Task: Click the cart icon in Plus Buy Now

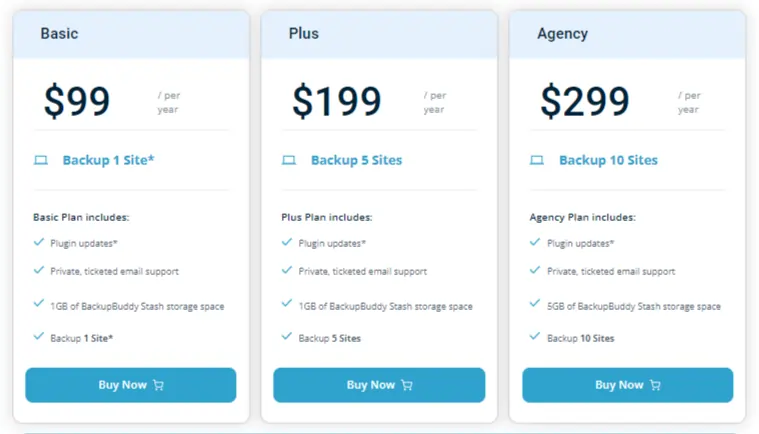Action: (x=407, y=385)
